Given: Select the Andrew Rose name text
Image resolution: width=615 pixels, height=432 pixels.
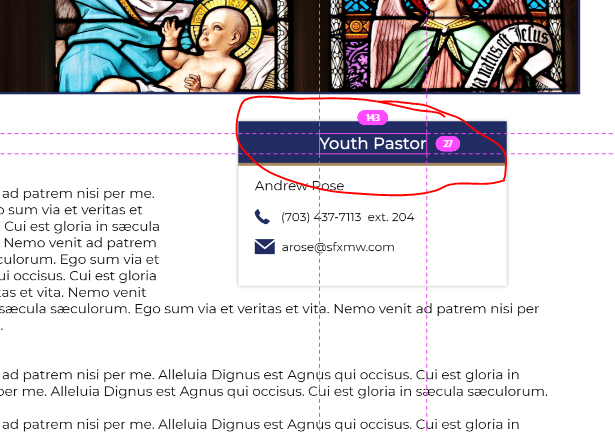Looking at the screenshot, I should [x=300, y=186].
